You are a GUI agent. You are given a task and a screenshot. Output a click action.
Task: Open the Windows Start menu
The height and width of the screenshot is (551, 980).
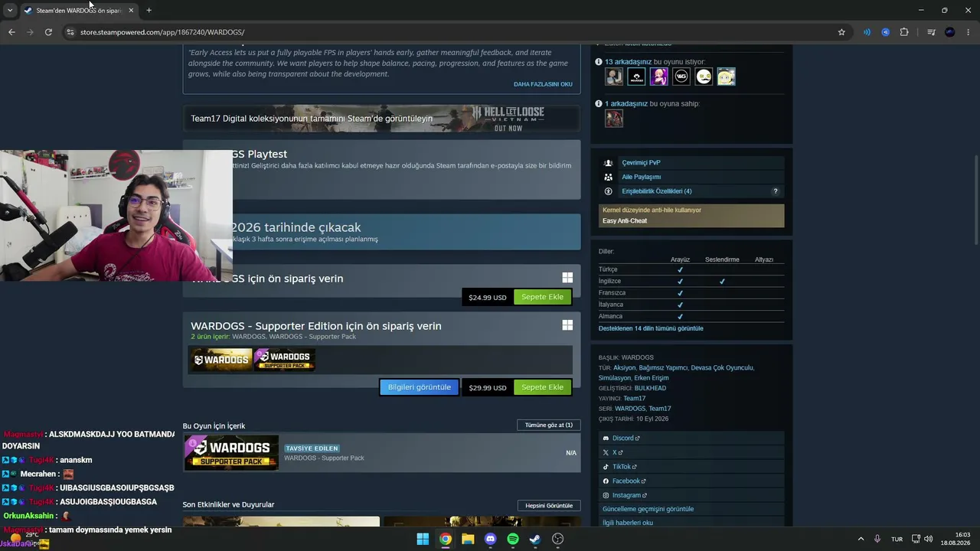423,539
